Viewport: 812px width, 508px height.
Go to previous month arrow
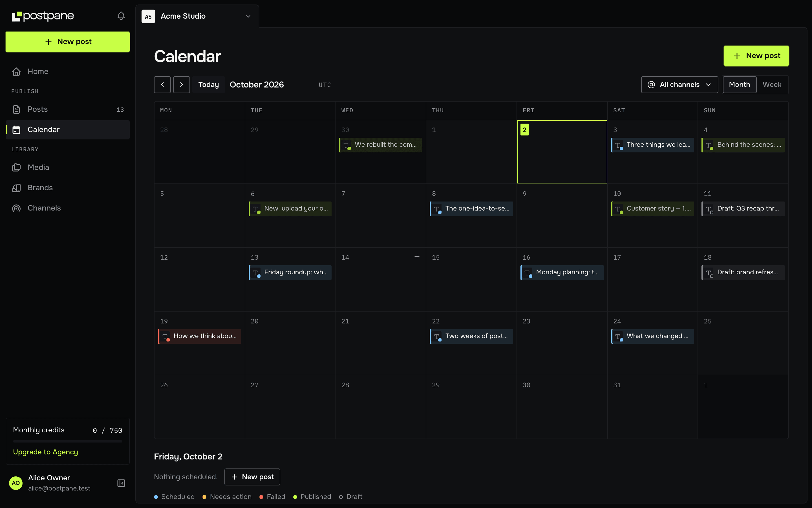pos(162,85)
